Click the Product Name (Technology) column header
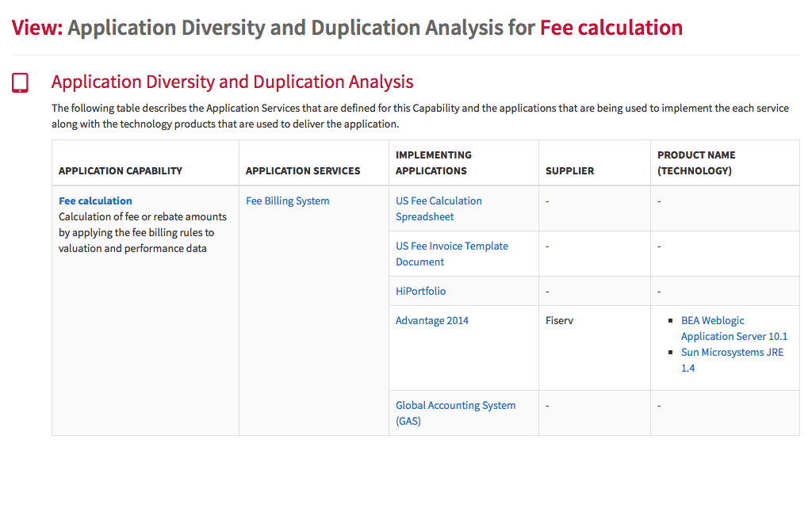Screen dimensions: 812x508 click(x=696, y=163)
